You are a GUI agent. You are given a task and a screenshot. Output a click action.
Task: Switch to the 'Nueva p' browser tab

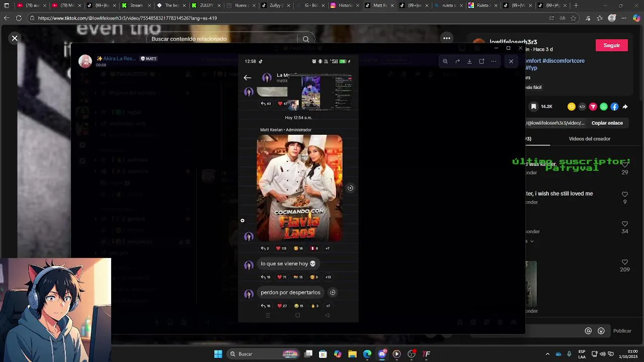pos(241,6)
